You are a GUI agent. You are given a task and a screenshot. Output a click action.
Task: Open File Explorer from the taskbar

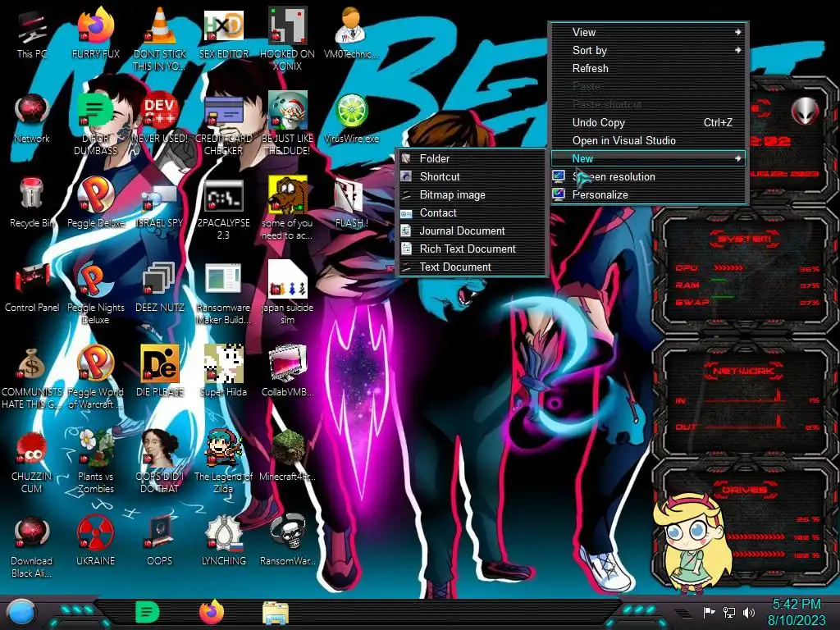pyautogui.click(x=276, y=613)
